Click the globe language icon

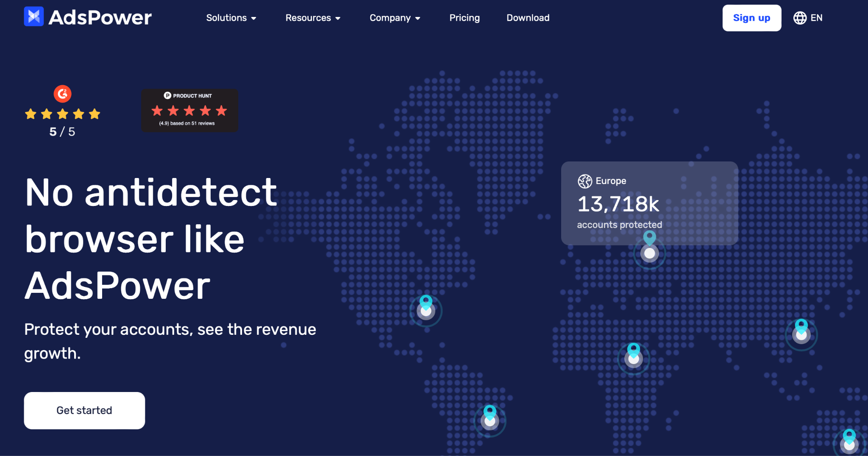tap(800, 18)
